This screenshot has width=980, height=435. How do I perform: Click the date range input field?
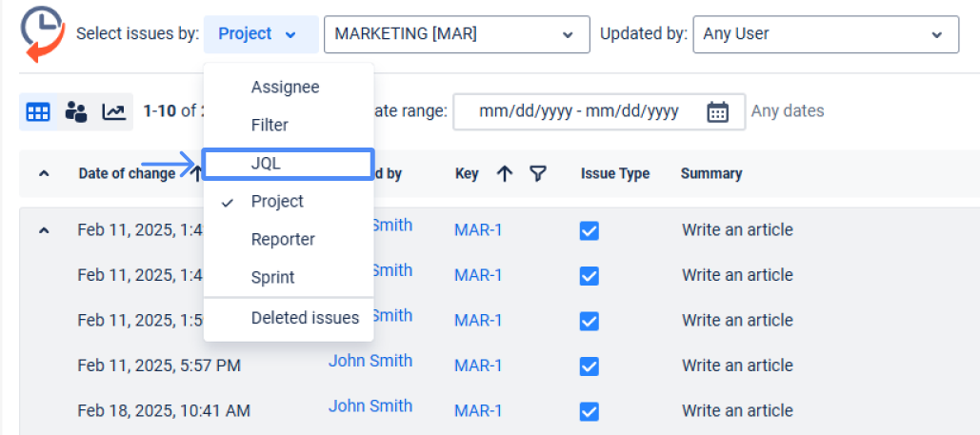point(579,111)
